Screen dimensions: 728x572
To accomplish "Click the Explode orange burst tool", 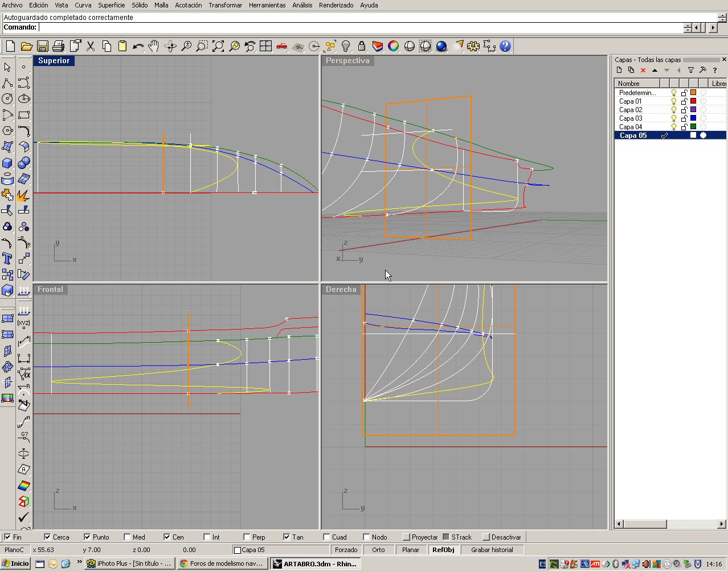I will pos(23,195).
